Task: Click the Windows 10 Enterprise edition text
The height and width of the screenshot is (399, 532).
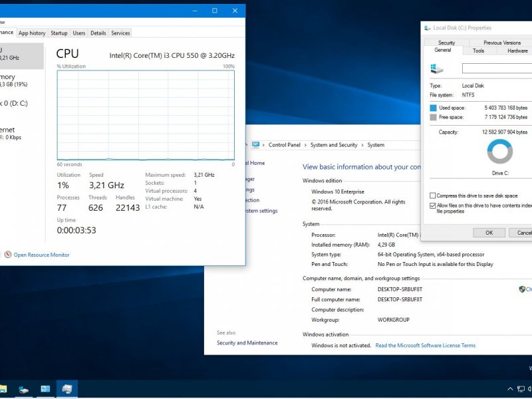Action: 338,192
